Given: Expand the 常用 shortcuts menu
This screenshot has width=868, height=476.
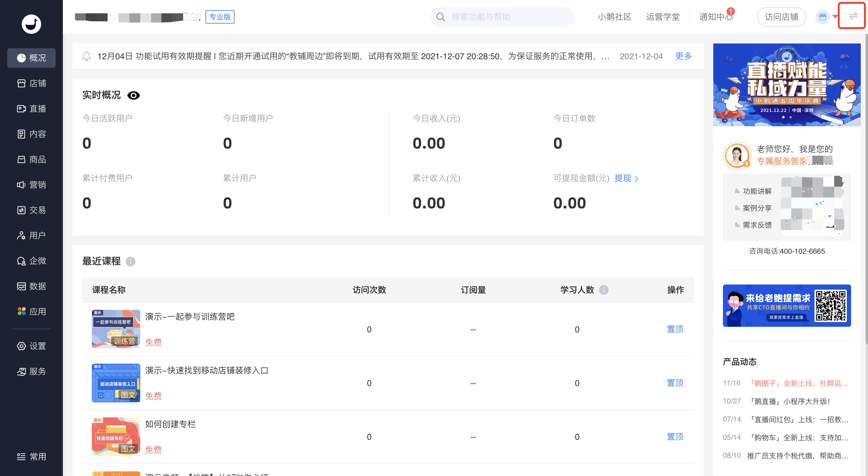Looking at the screenshot, I should [31, 456].
